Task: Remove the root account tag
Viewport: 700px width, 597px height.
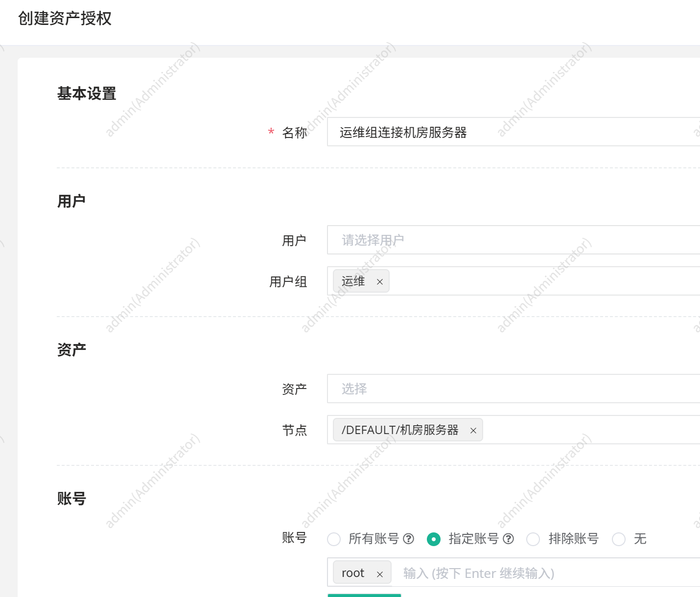Action: pos(380,574)
